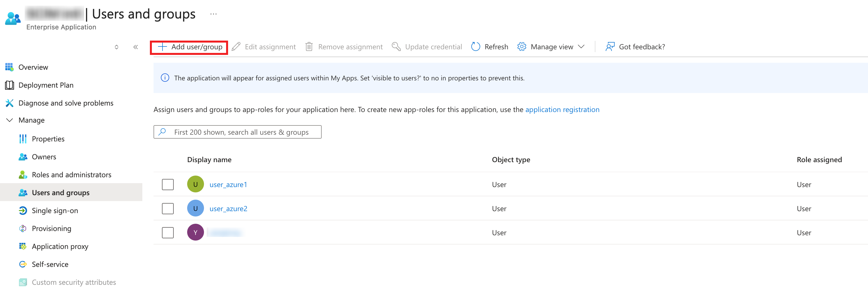Click the Diagnose and solve problems wrench icon

pyautogui.click(x=10, y=103)
